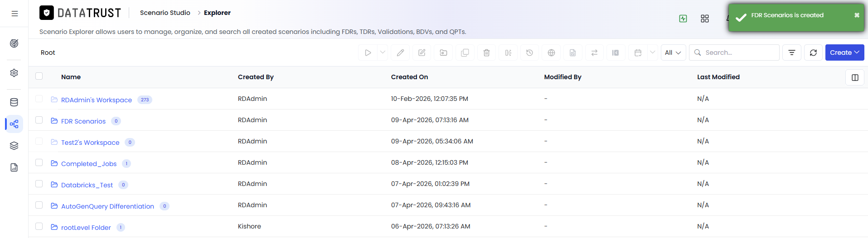This screenshot has width=868, height=238.
Task: Click the date 06-Apr-2026, 07:13:26 AM
Action: 431,226
